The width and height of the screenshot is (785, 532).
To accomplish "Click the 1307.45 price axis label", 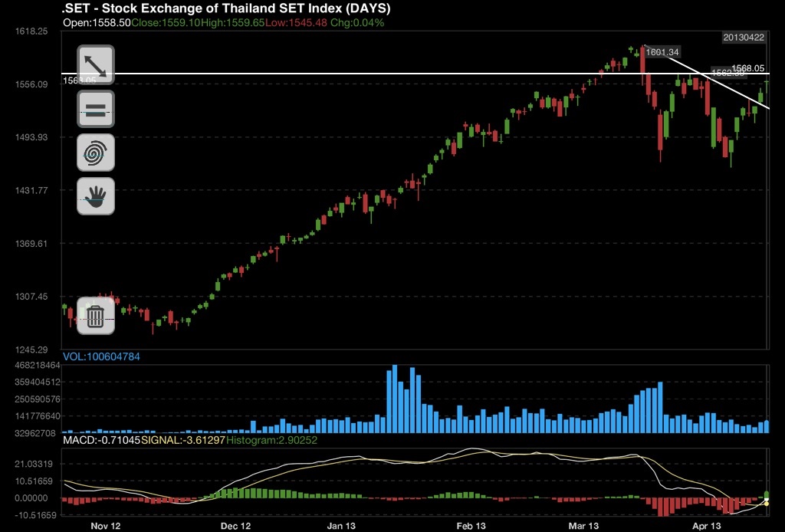I will pyautogui.click(x=31, y=297).
